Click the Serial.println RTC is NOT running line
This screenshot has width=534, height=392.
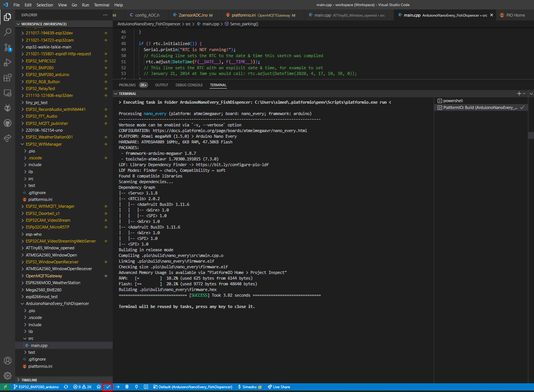coord(189,50)
